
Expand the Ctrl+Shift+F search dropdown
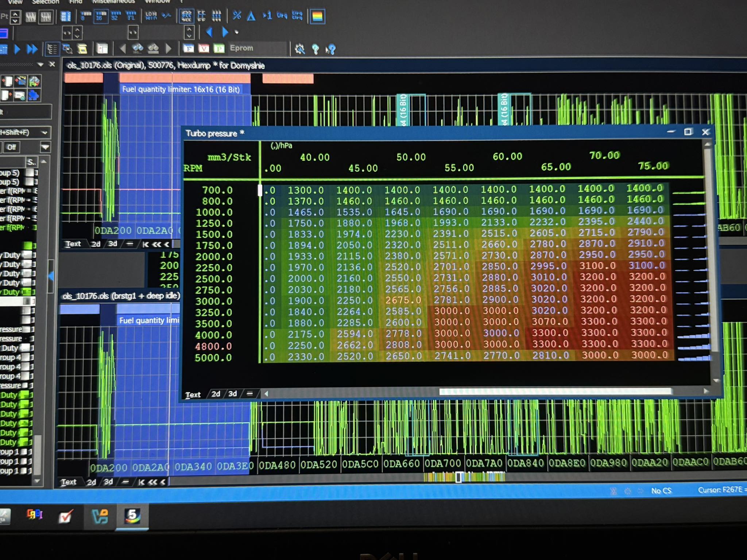44,132
